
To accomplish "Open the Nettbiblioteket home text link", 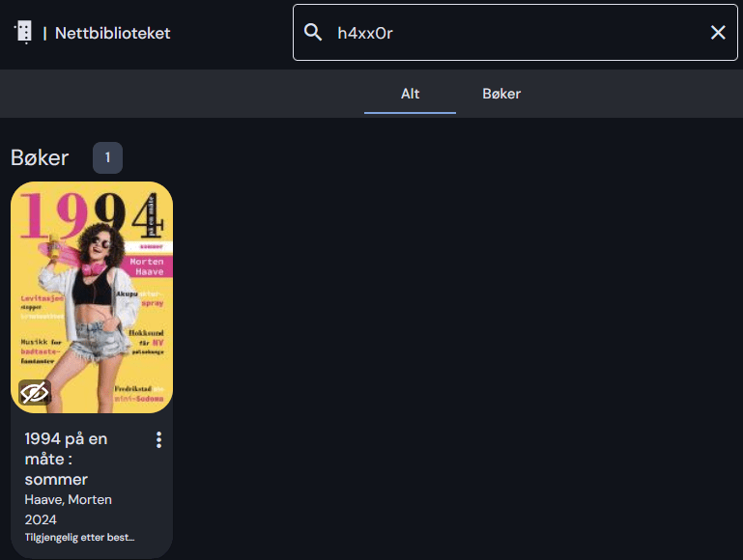I will point(112,33).
